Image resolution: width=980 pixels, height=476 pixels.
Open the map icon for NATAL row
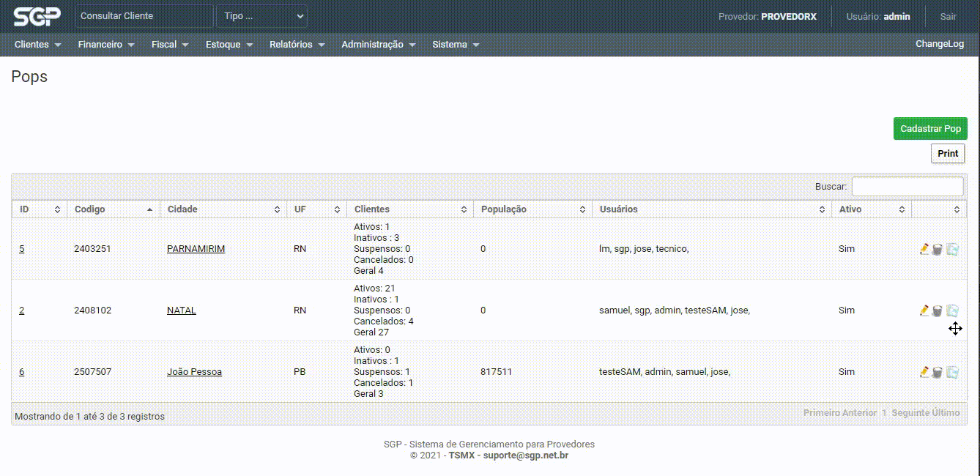(952, 310)
